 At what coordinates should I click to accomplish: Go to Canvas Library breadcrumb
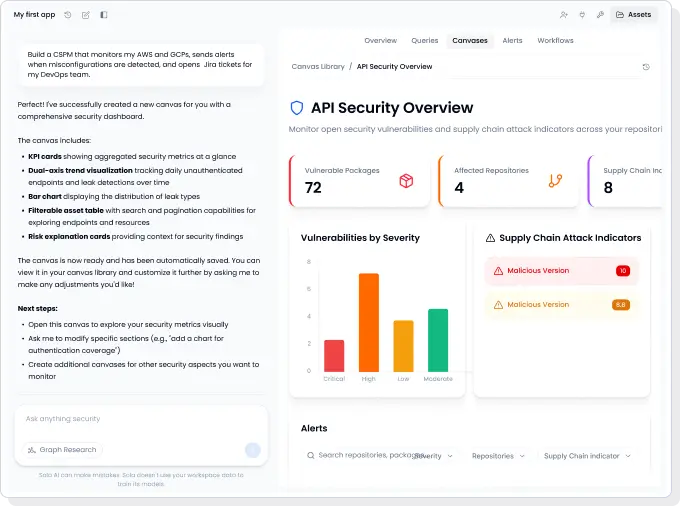coord(318,66)
